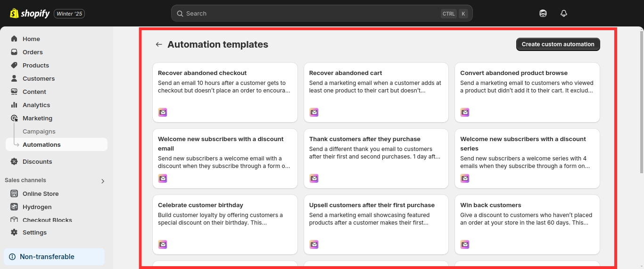The height and width of the screenshot is (269, 644).
Task: Click the page vertical scrollbar
Action: click(x=641, y=142)
